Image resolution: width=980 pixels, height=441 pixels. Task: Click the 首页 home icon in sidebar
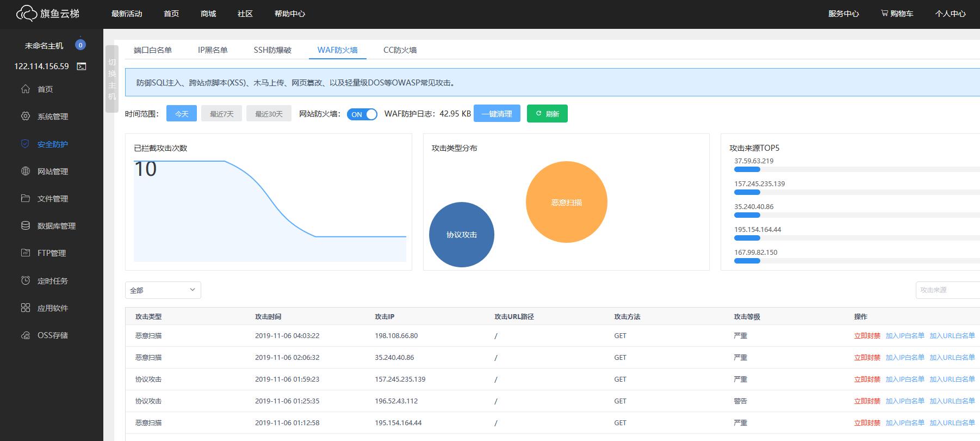[26, 89]
